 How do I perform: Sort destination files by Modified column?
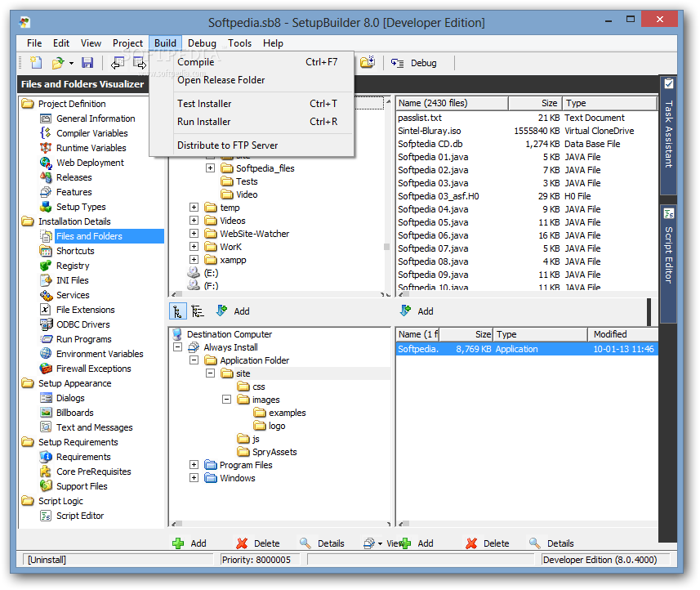(622, 334)
